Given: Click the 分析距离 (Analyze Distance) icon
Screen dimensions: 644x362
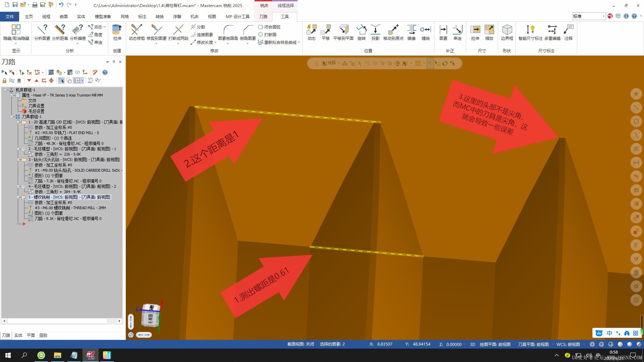Looking at the screenshot, I should [x=60, y=32].
